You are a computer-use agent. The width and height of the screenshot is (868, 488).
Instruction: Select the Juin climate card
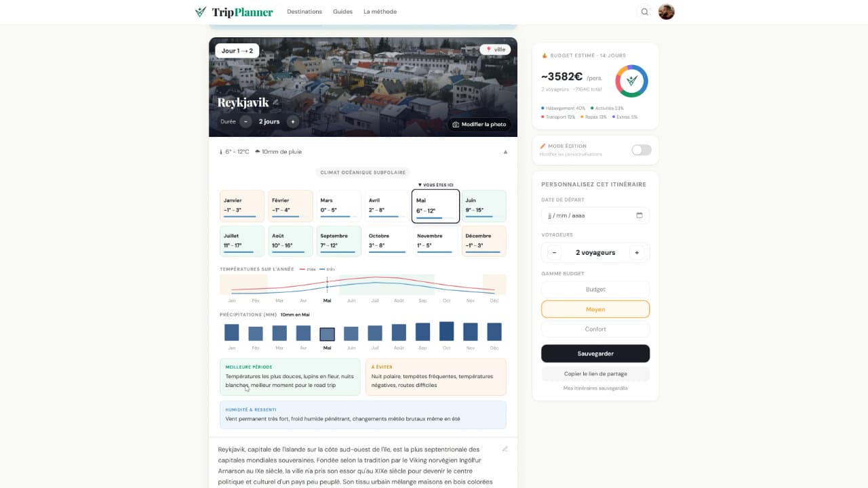[x=484, y=207]
